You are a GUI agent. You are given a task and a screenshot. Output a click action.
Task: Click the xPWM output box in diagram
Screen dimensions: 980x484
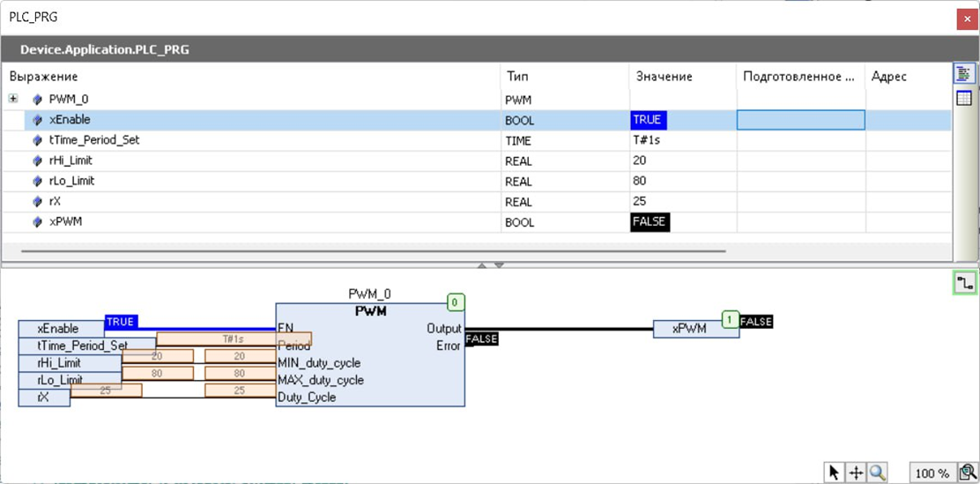click(x=686, y=329)
